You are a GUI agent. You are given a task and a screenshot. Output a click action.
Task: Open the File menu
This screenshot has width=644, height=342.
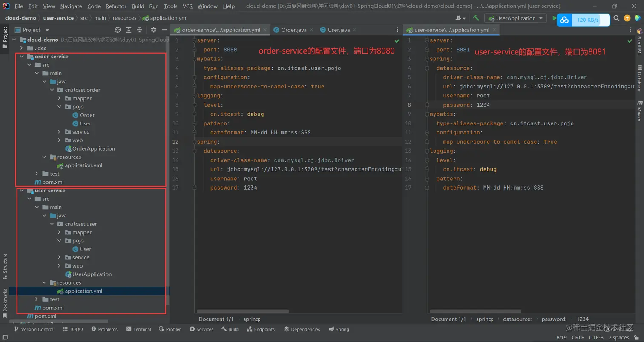(19, 6)
